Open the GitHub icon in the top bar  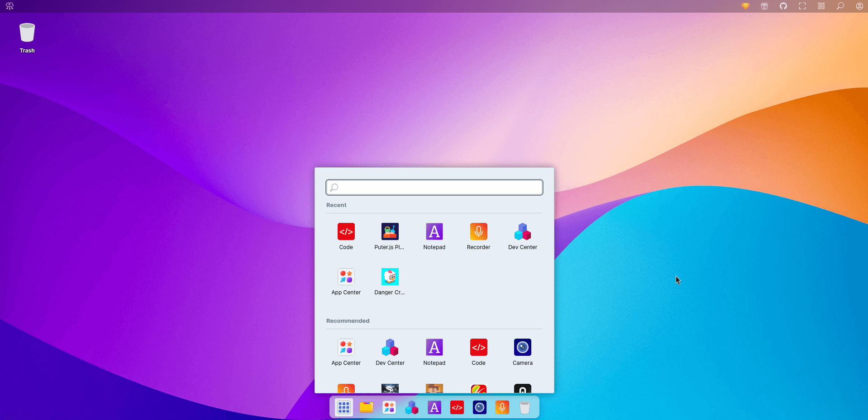tap(783, 6)
